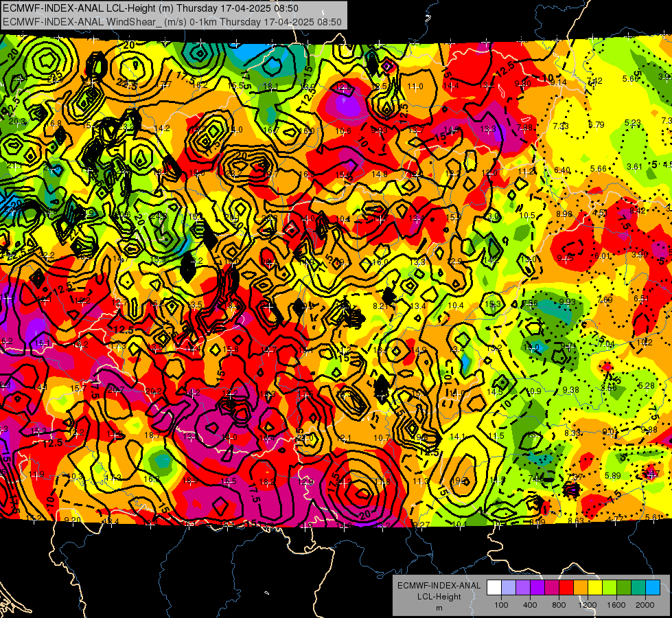The width and height of the screenshot is (672, 618).
Task: Select the magenta legend swatch
Action: tap(552, 587)
